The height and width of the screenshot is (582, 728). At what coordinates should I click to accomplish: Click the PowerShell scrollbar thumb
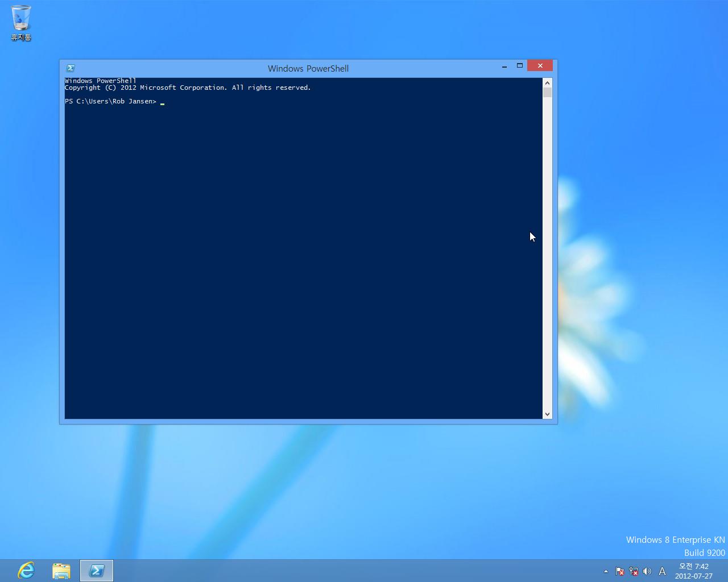pyautogui.click(x=547, y=93)
